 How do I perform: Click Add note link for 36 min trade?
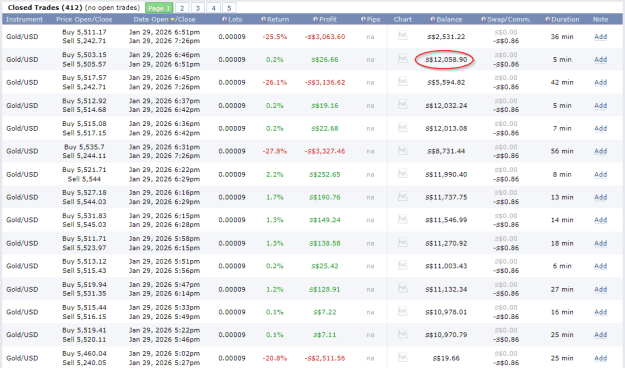click(x=600, y=37)
